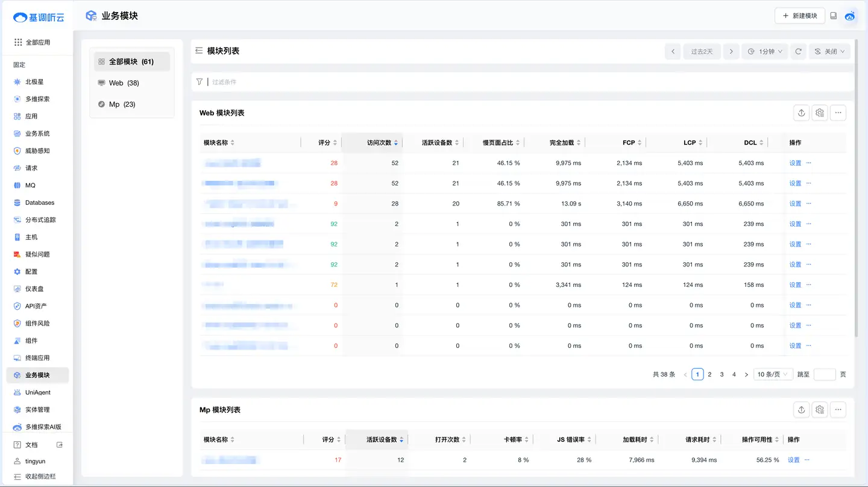Click the 新建模块 button
868x487 pixels.
(x=800, y=15)
